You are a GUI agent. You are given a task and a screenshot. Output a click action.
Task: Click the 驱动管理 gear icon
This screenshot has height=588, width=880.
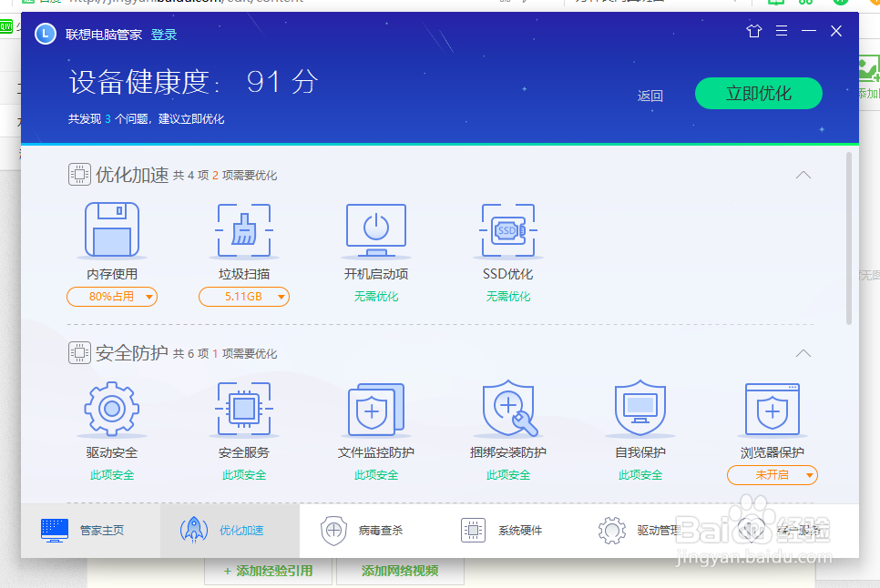click(x=612, y=531)
